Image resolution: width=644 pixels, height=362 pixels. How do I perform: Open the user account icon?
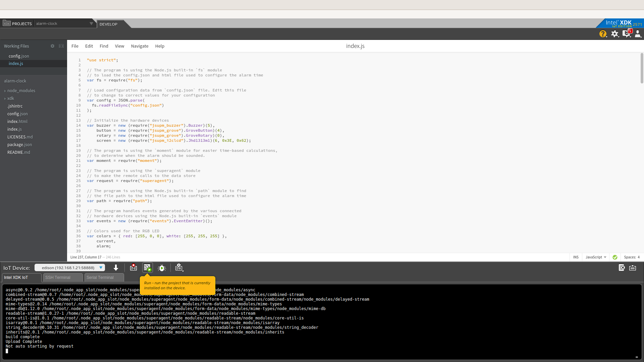(638, 34)
